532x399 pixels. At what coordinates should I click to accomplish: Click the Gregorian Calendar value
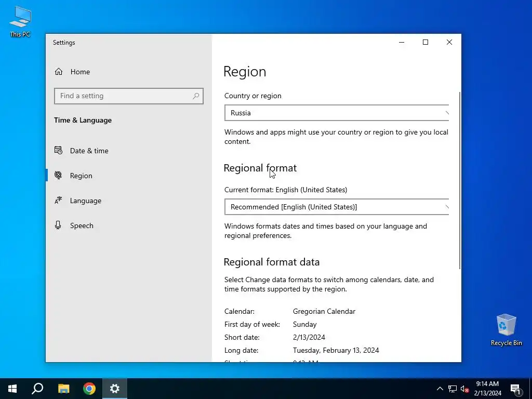click(324, 312)
